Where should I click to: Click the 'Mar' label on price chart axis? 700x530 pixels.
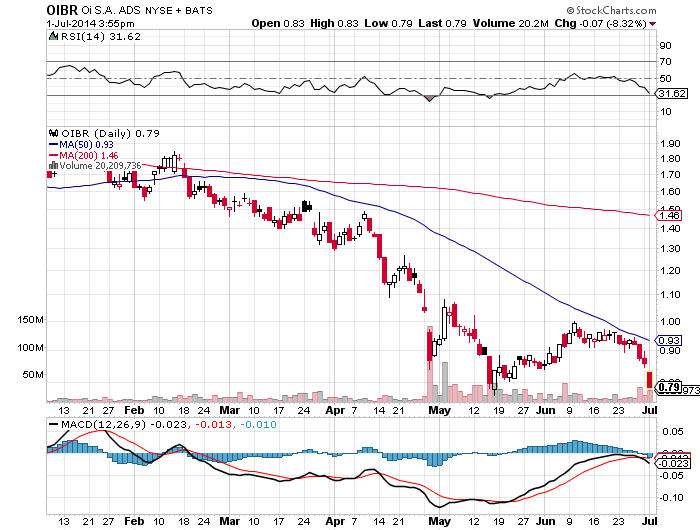click(229, 410)
